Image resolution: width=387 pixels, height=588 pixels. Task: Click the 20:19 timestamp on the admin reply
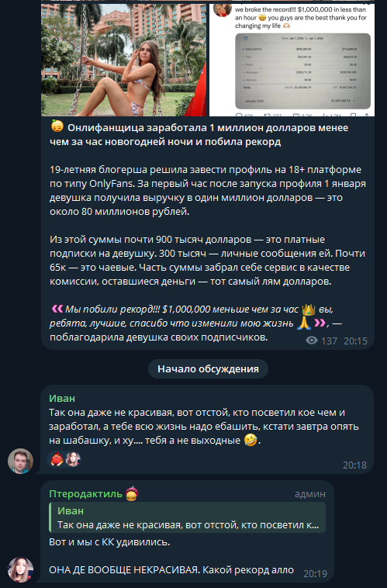(x=315, y=574)
